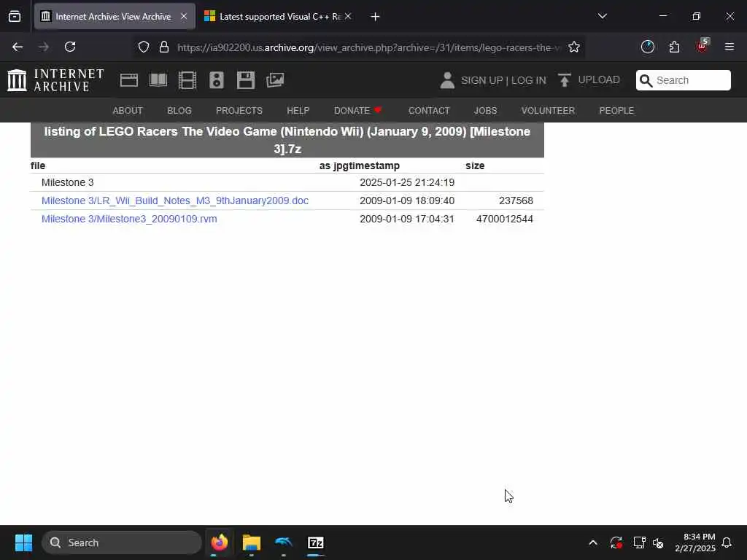Open the PEOPLE menu item
The height and width of the screenshot is (560, 747).
click(616, 111)
